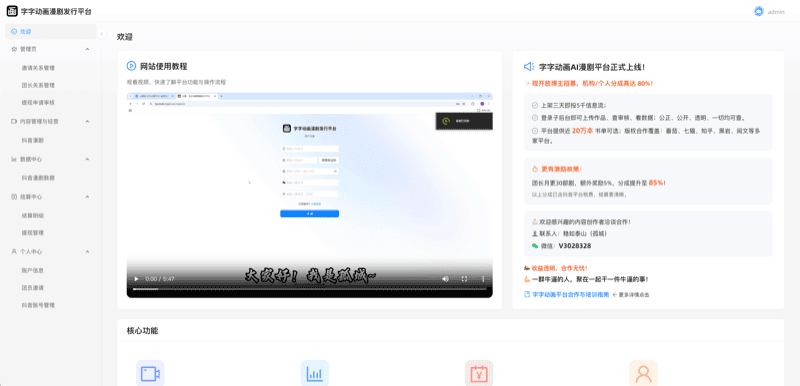Click the 欢迎 page title

pos(124,37)
